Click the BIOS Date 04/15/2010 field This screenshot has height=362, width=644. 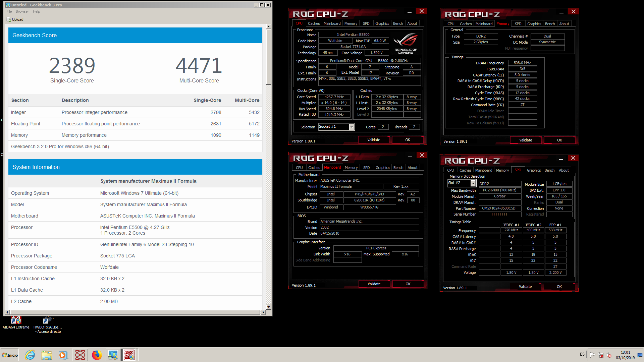[369, 233]
